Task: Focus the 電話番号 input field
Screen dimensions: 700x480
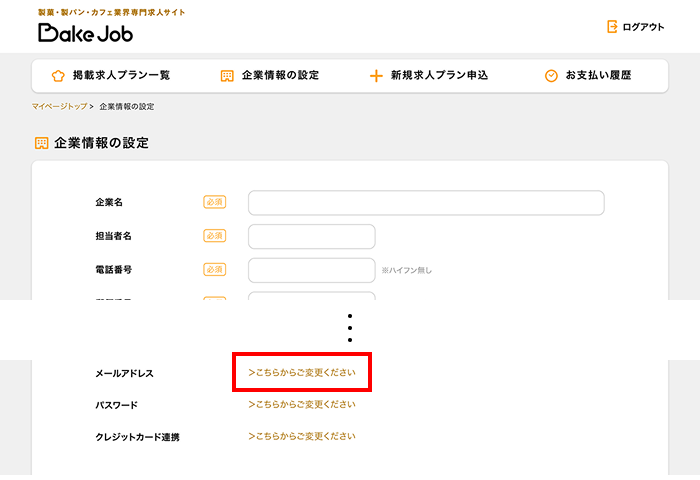Action: coord(311,270)
